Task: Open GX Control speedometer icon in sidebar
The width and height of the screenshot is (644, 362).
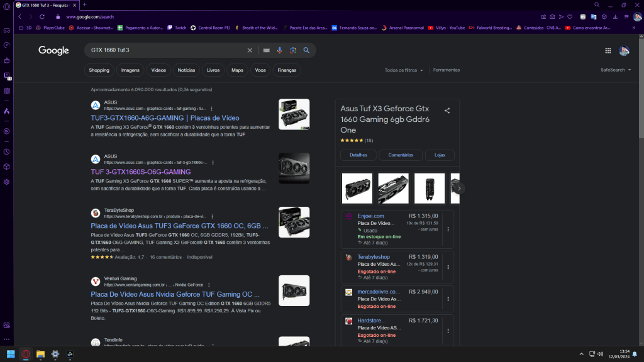Action: pyautogui.click(x=6, y=45)
